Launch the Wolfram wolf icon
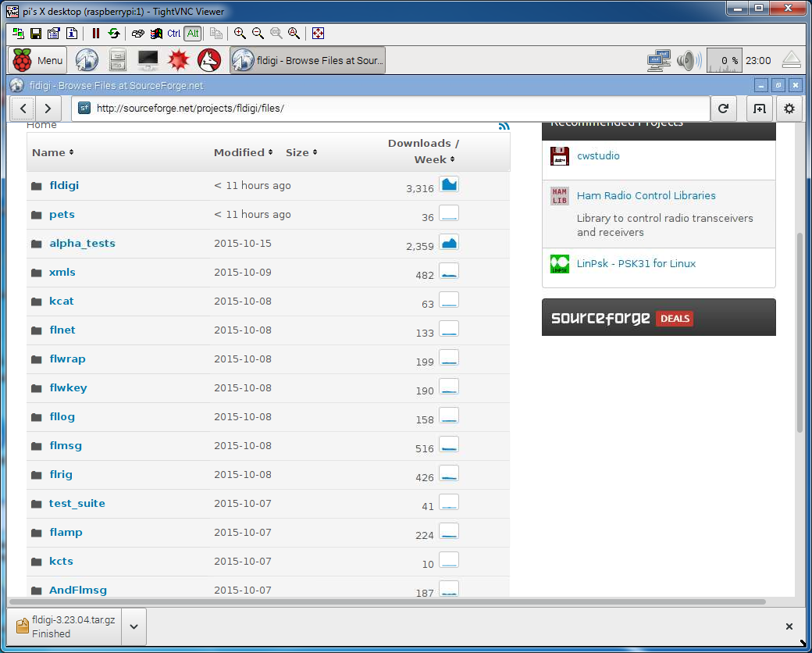The width and height of the screenshot is (812, 653). [x=209, y=60]
